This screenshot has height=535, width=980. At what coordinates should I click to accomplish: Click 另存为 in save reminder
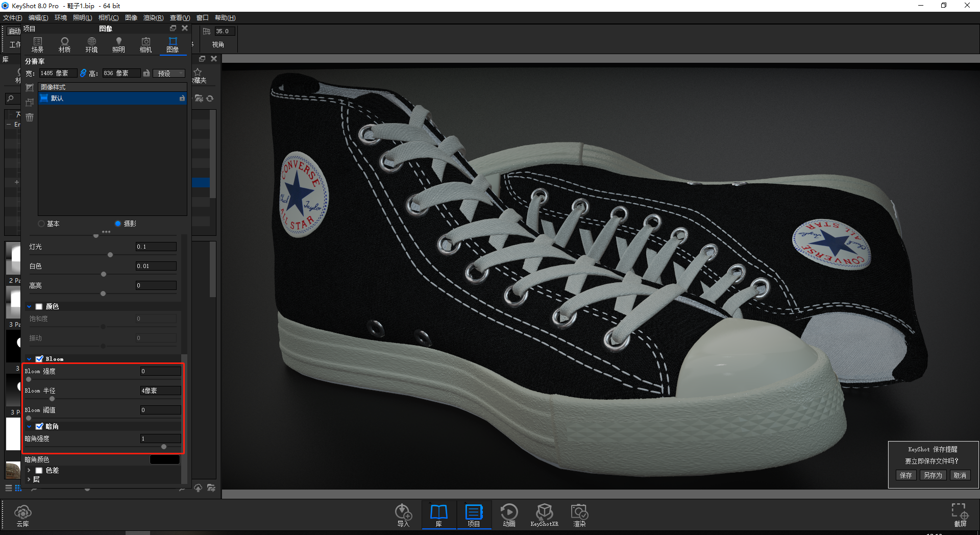pos(933,475)
